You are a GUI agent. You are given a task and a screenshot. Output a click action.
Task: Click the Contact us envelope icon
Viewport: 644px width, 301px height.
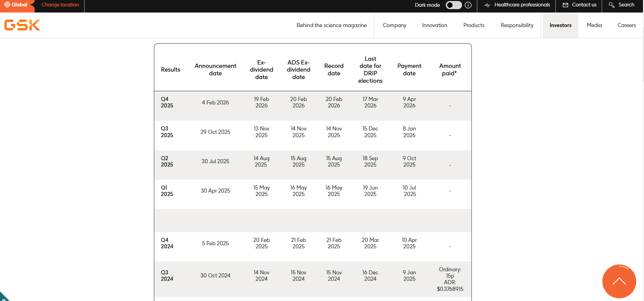point(565,5)
